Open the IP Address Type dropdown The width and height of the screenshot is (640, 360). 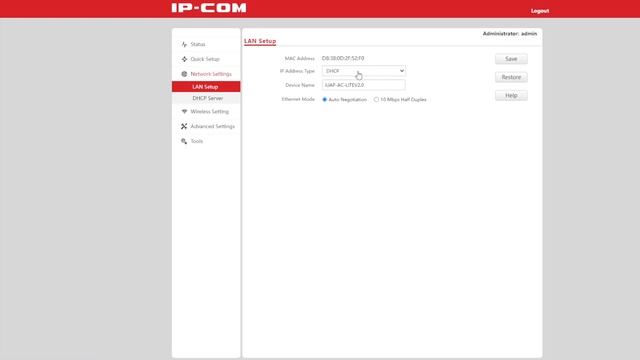pyautogui.click(x=364, y=71)
